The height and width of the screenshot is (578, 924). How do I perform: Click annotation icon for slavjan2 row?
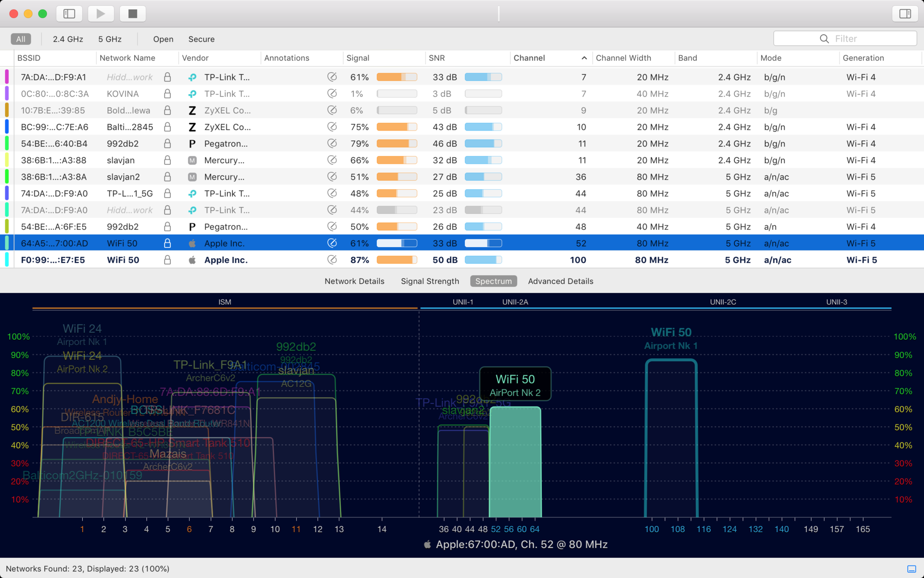coord(332,177)
